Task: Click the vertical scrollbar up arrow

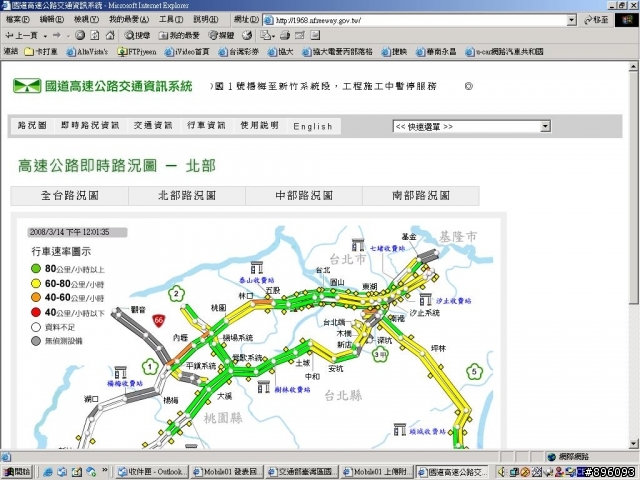Action: pyautogui.click(x=633, y=66)
